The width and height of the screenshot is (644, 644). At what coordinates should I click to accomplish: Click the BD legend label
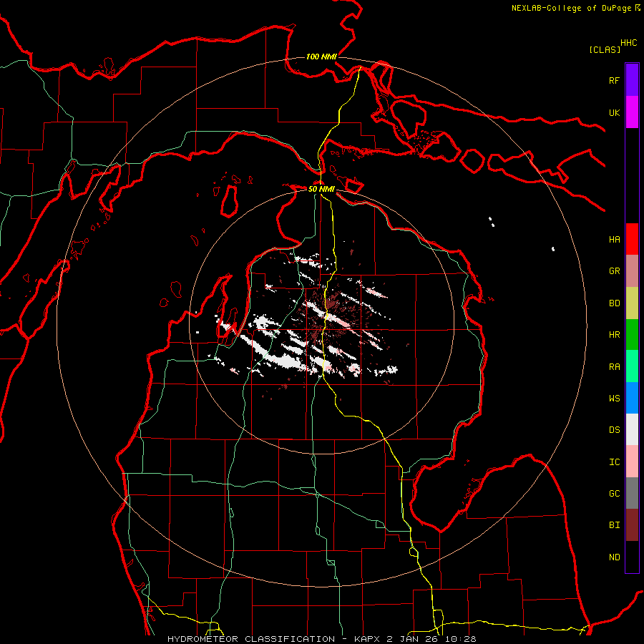click(614, 303)
